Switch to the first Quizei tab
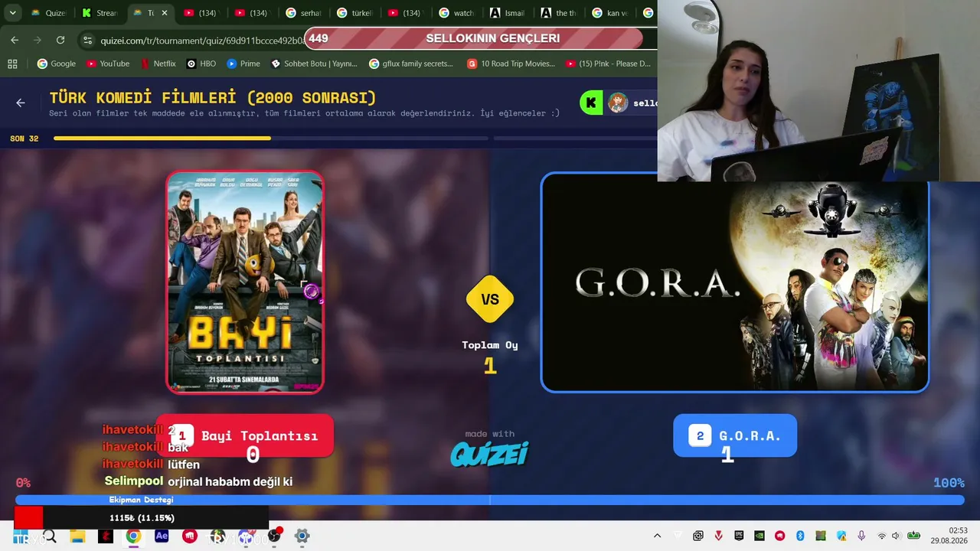 (48, 13)
